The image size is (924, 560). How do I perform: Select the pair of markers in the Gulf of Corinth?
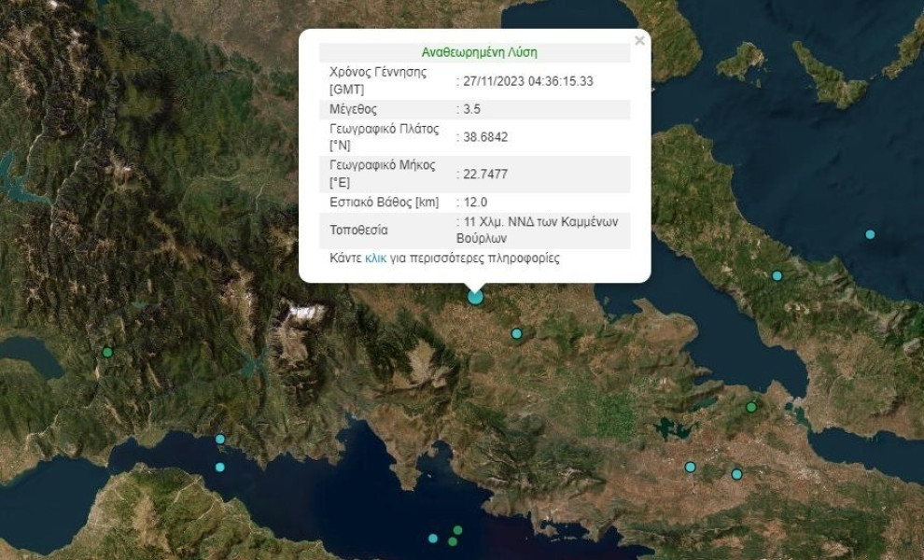click(x=220, y=450)
